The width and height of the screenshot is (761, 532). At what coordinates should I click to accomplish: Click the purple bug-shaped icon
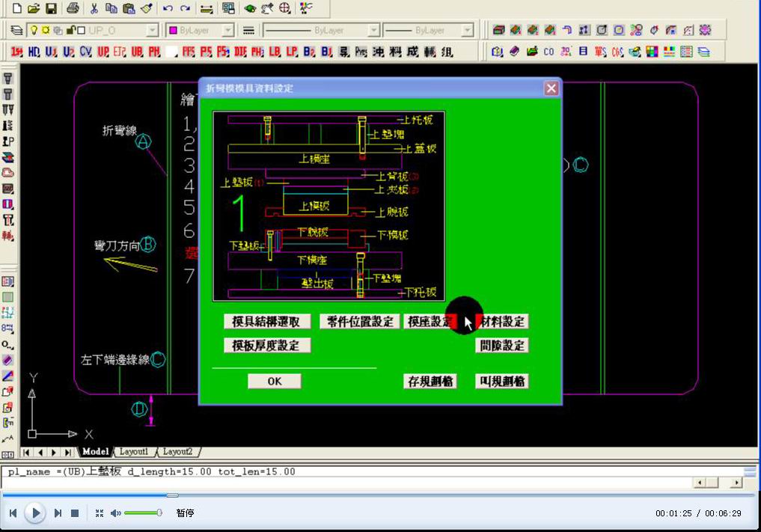click(x=705, y=30)
